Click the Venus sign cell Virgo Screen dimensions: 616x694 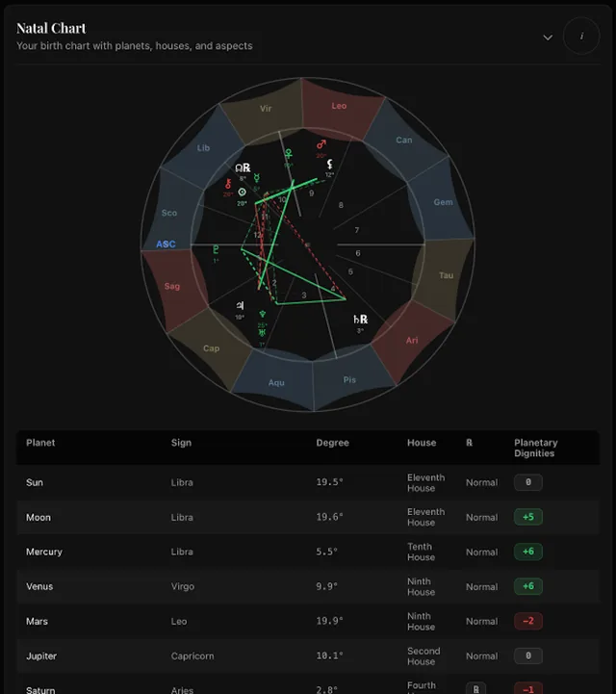[183, 586]
